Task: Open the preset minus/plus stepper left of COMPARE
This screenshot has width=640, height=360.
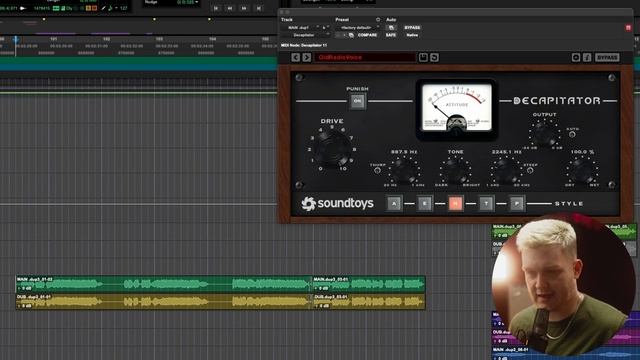Action: click(341, 35)
